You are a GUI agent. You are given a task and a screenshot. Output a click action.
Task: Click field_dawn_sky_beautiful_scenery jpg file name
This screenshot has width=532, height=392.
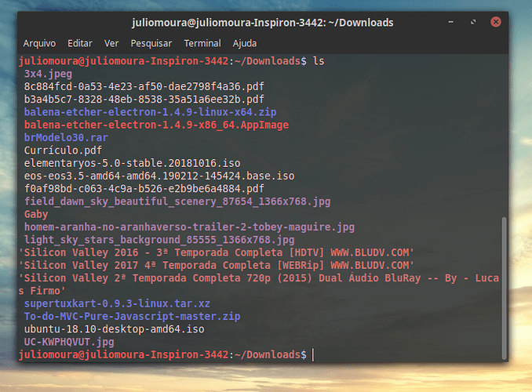[x=177, y=201]
